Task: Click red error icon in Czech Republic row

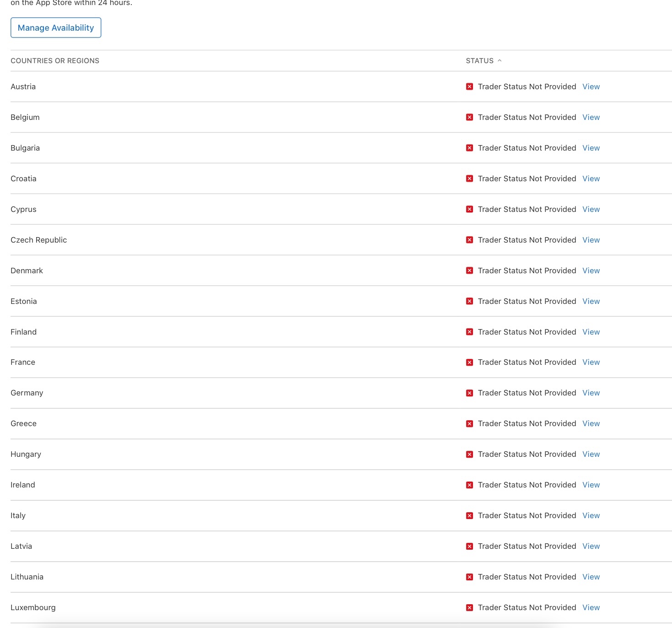Action: (469, 240)
